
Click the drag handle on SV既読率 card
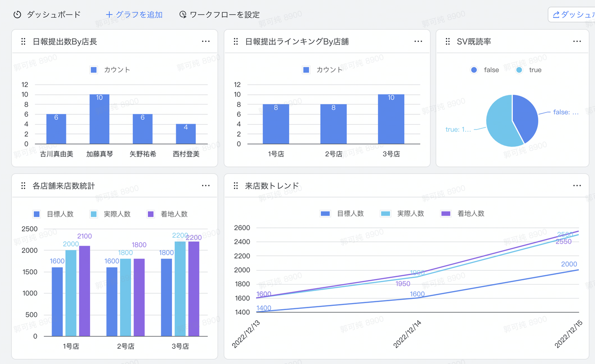[x=448, y=41]
